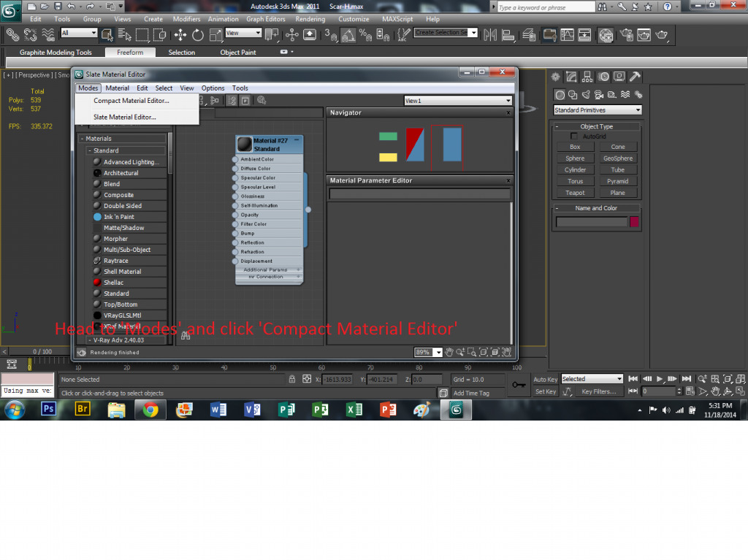Switch to the Freeform ribbon tab
Viewport: 748px width, 560px height.
pyautogui.click(x=130, y=53)
